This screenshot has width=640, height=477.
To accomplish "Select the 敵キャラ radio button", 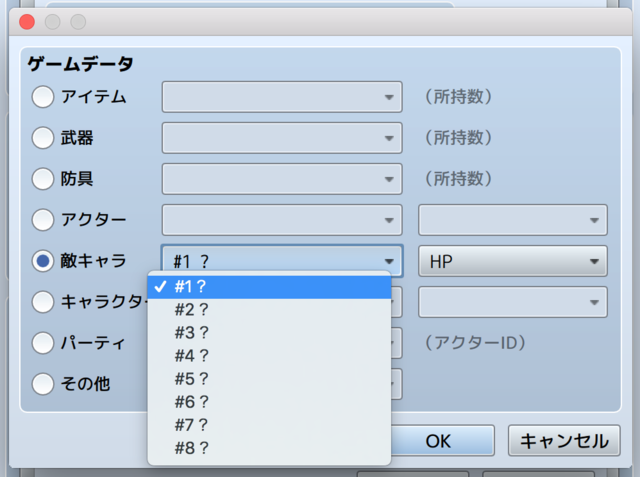I will click(x=43, y=261).
